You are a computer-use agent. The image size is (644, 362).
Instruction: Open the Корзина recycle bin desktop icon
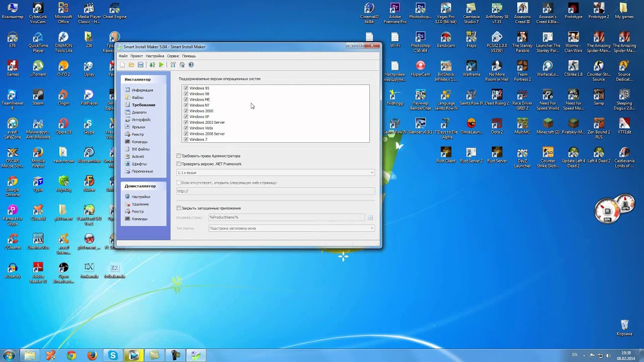coord(624,328)
